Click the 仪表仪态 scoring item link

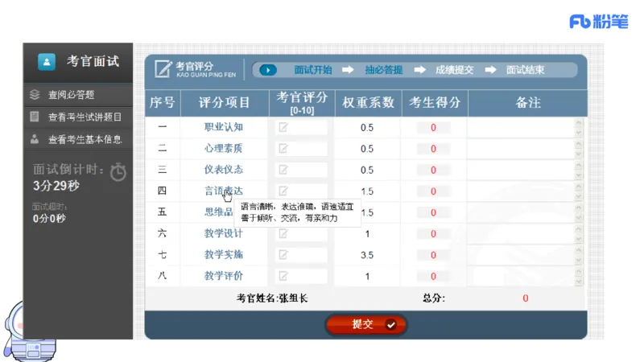tap(224, 170)
